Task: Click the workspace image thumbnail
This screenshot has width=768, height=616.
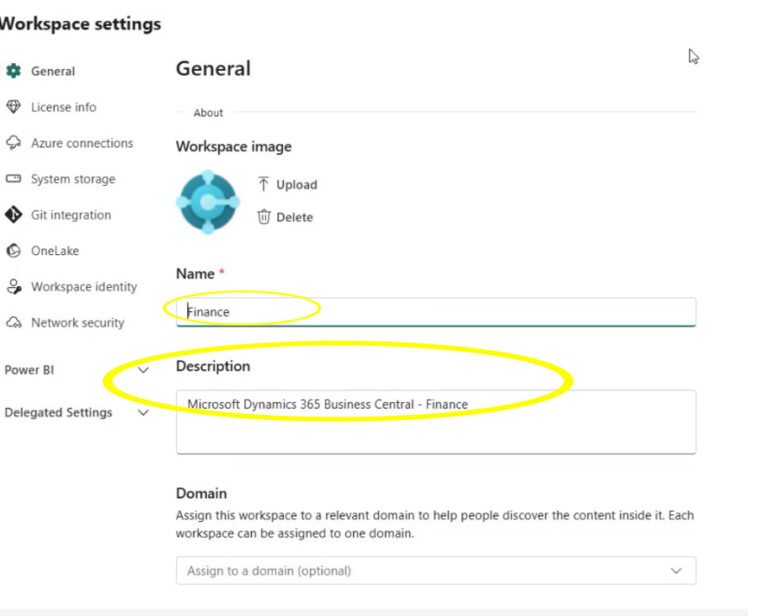Action: (208, 202)
